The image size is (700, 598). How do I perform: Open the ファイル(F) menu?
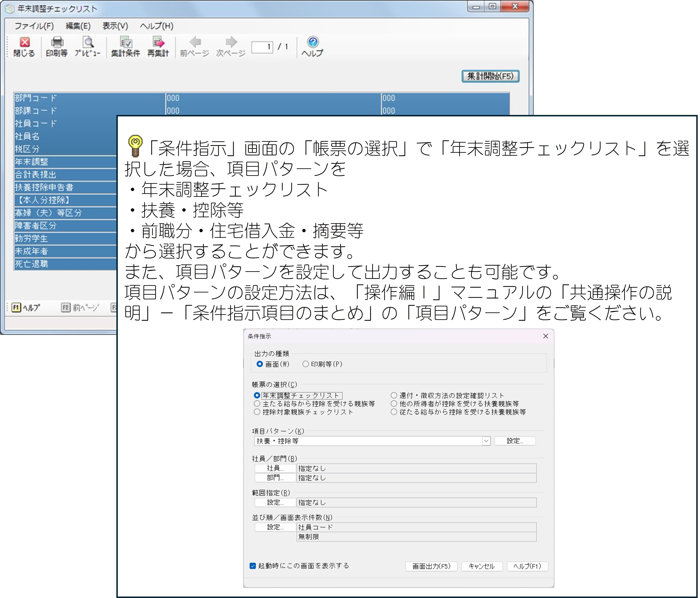click(34, 26)
